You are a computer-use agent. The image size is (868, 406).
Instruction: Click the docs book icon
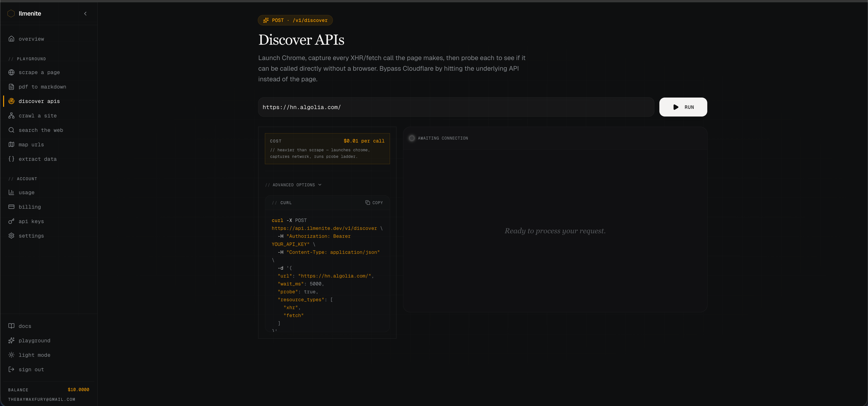pyautogui.click(x=11, y=326)
